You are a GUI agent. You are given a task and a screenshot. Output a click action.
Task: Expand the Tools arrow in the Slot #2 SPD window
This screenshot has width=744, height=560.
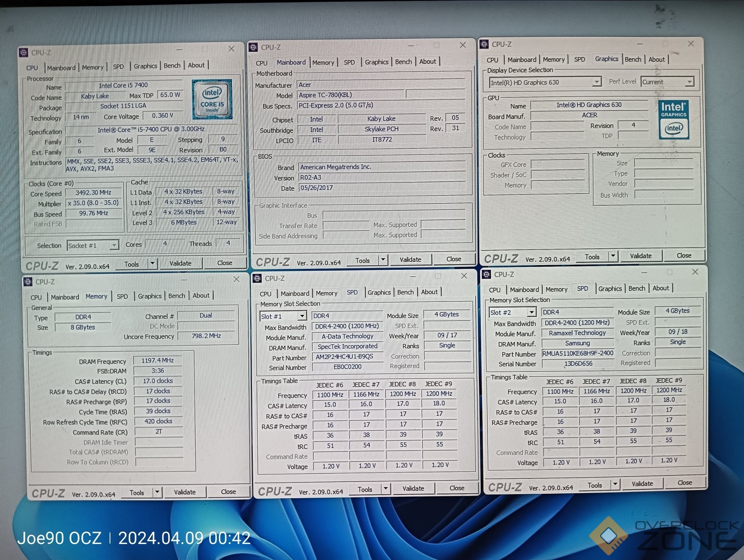(x=615, y=484)
